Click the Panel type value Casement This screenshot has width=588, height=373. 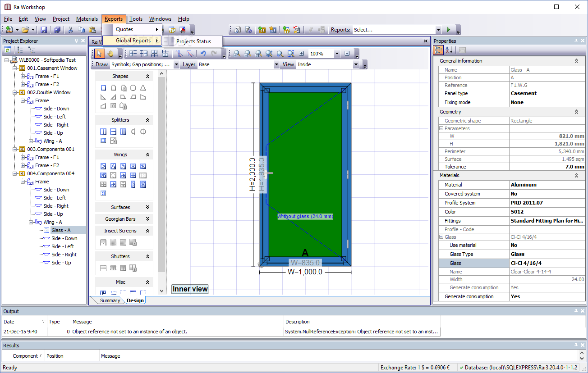pyautogui.click(x=547, y=93)
